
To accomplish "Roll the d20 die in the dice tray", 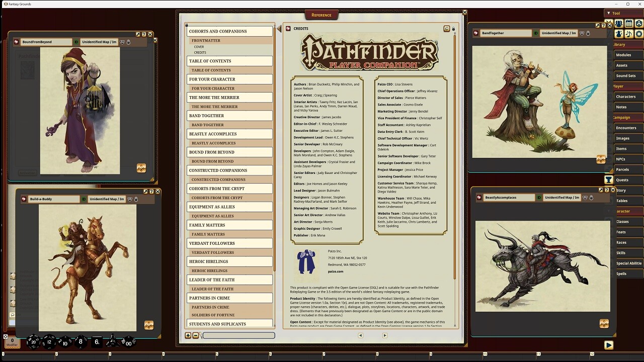I will point(33,342).
